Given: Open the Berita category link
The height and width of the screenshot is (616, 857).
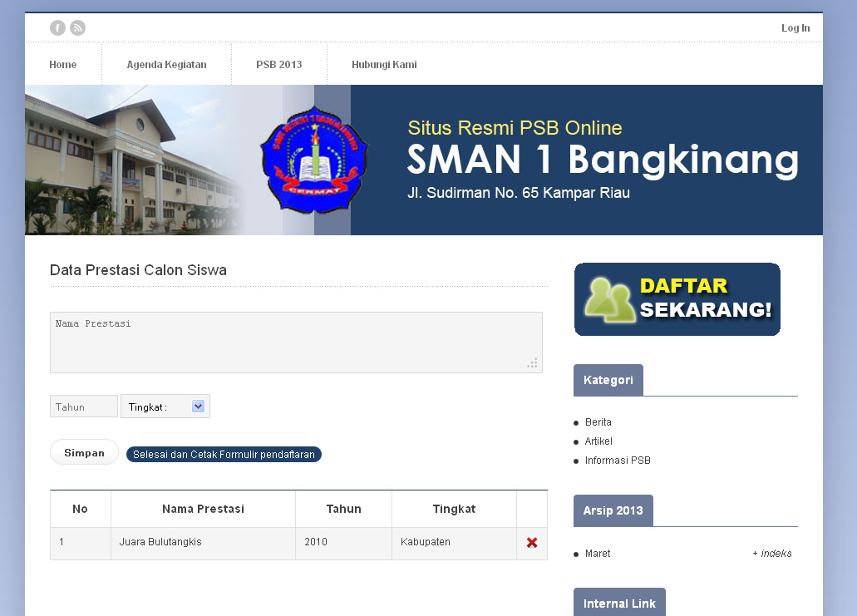Looking at the screenshot, I should tap(598, 422).
